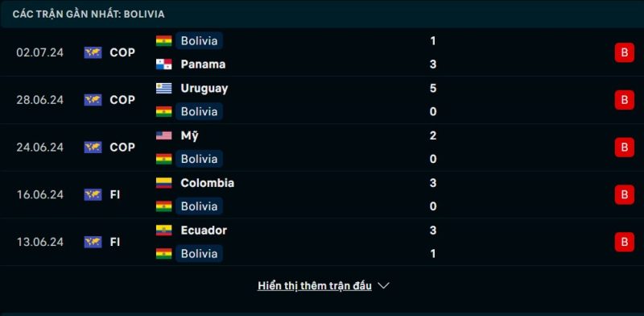The width and height of the screenshot is (644, 316).
Task: Open the 24.06.24 match date row
Action: click(322, 148)
